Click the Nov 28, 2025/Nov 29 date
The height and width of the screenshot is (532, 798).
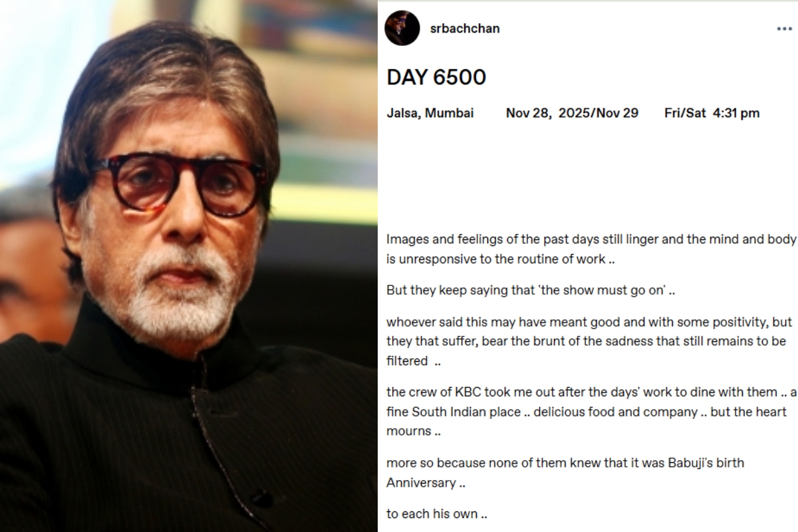coord(572,113)
